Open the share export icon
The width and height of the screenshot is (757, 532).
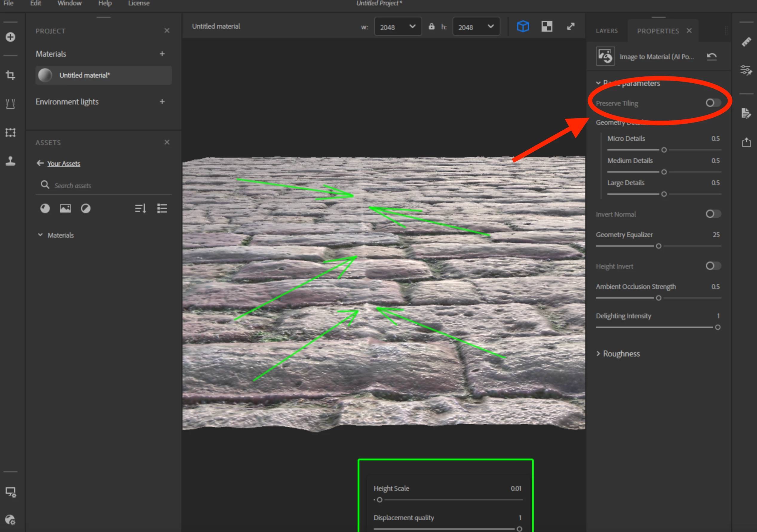pos(747,142)
